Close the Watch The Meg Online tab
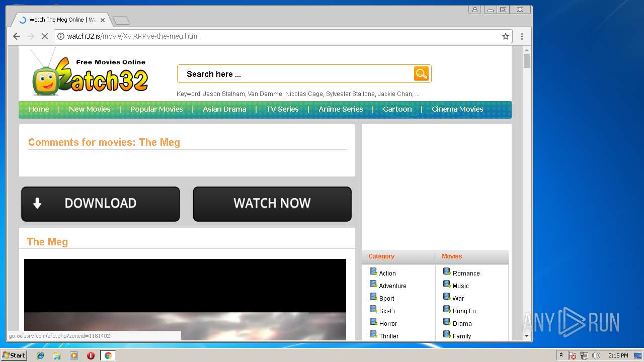 click(x=103, y=20)
